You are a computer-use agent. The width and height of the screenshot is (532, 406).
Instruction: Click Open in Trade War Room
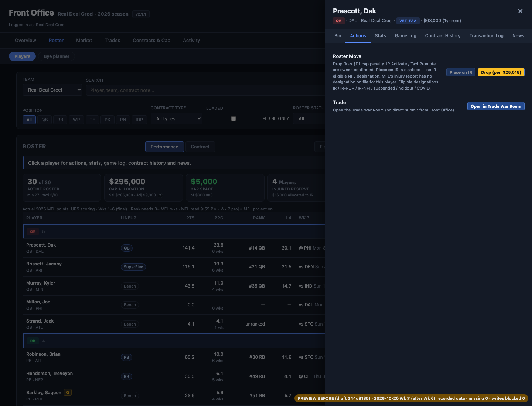496,106
